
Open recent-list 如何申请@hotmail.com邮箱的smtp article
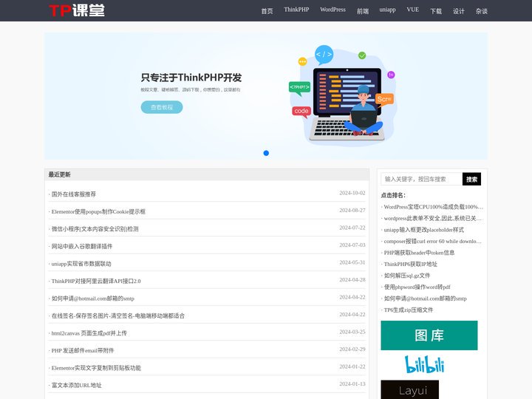click(93, 299)
